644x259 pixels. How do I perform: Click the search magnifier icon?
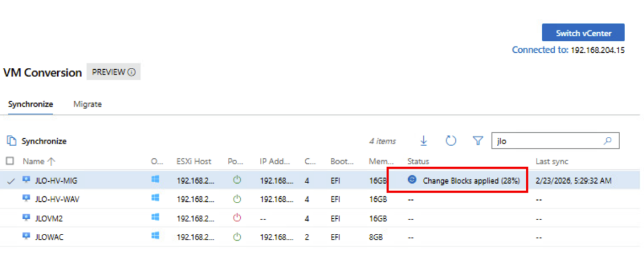607,141
